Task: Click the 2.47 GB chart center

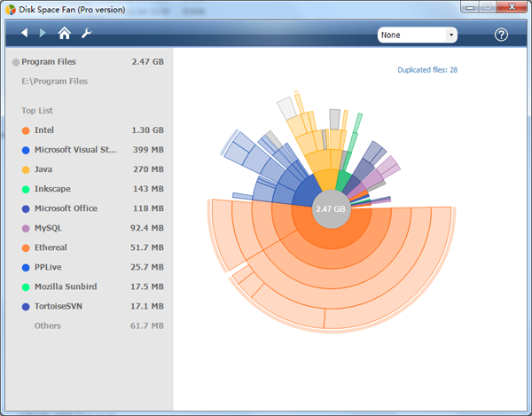Action: tap(328, 210)
